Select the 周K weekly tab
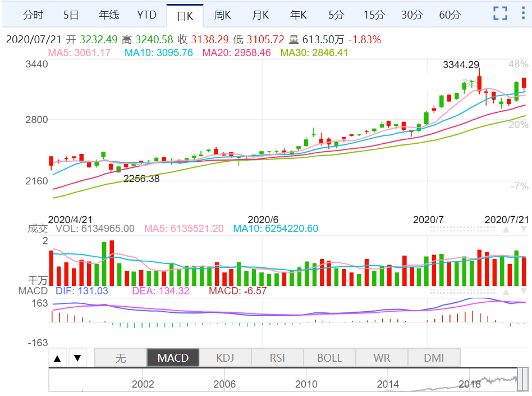Image resolution: width=532 pixels, height=396 pixels. click(223, 15)
